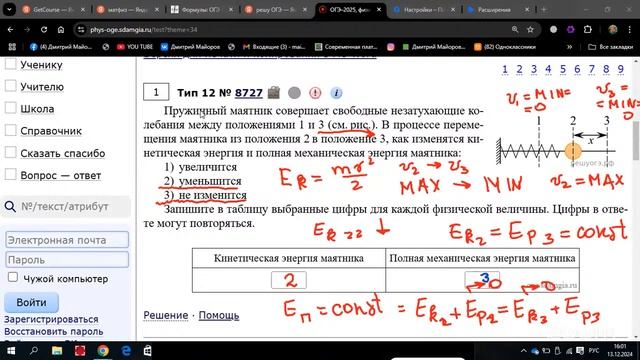
Task: Switch to the матфиз Яндекс tab
Action: (x=128, y=9)
